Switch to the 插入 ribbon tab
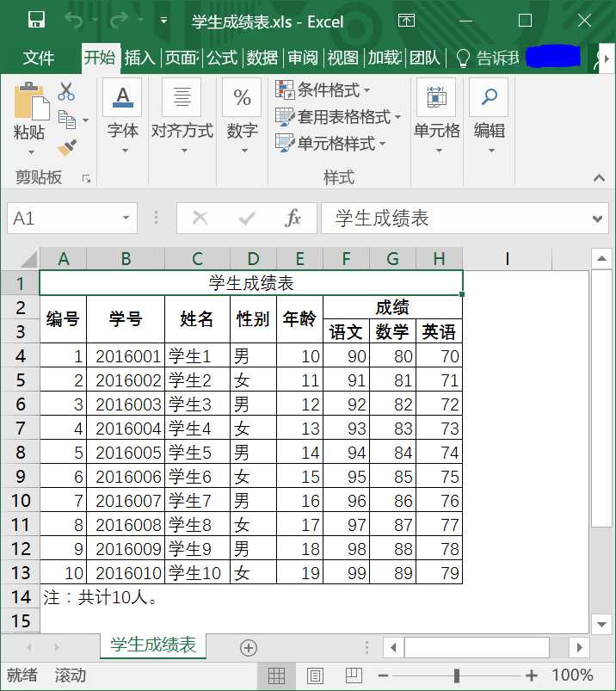 (x=139, y=58)
